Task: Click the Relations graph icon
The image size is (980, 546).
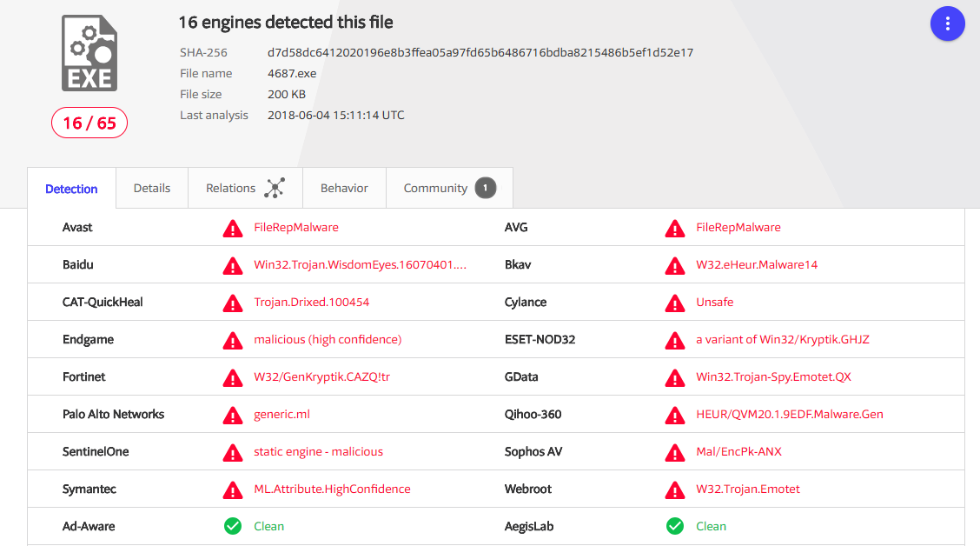Action: coord(275,189)
